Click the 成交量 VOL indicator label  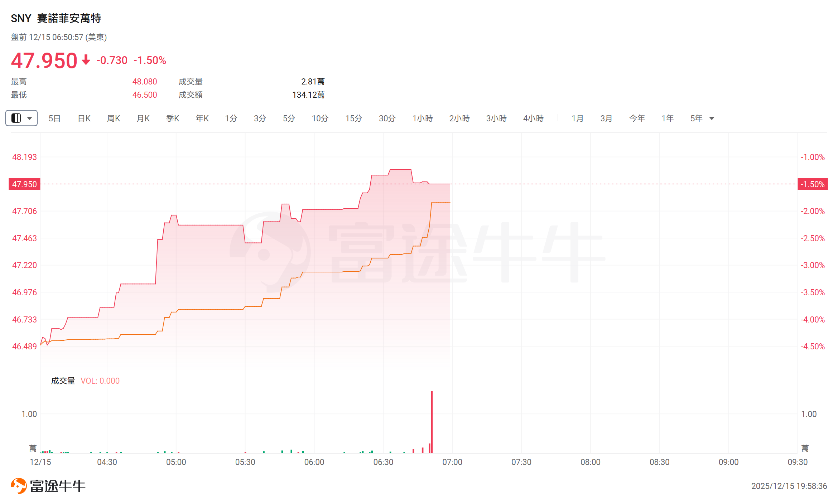click(x=85, y=381)
